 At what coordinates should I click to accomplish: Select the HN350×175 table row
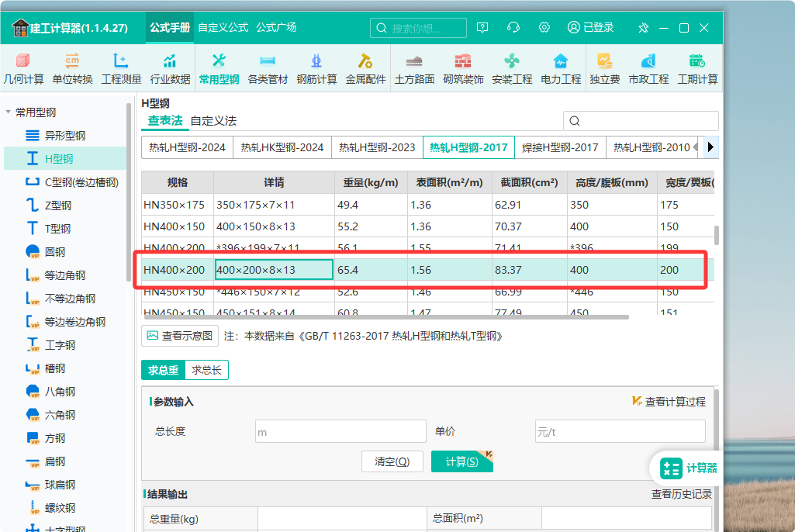click(428, 205)
